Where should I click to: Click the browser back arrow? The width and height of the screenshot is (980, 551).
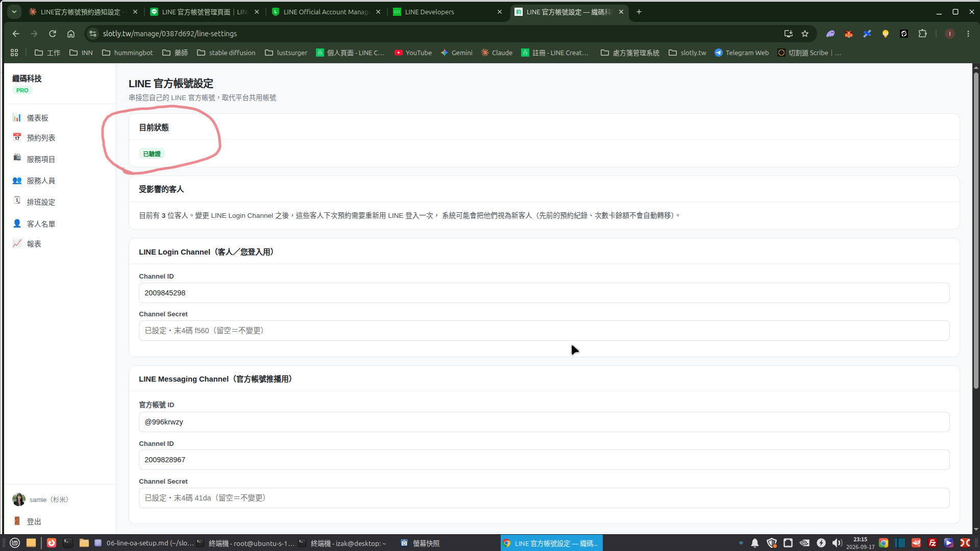click(16, 34)
